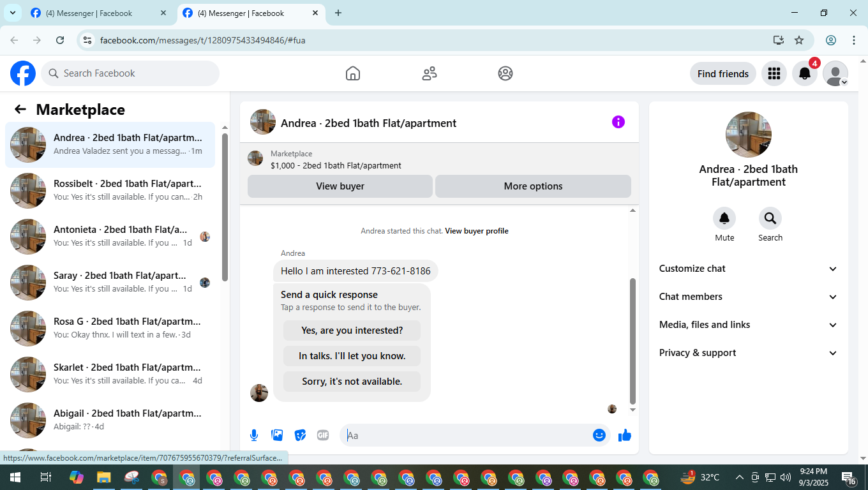Open Antonieta's conversation in the chat list
The image size is (868, 490).
[110, 237]
